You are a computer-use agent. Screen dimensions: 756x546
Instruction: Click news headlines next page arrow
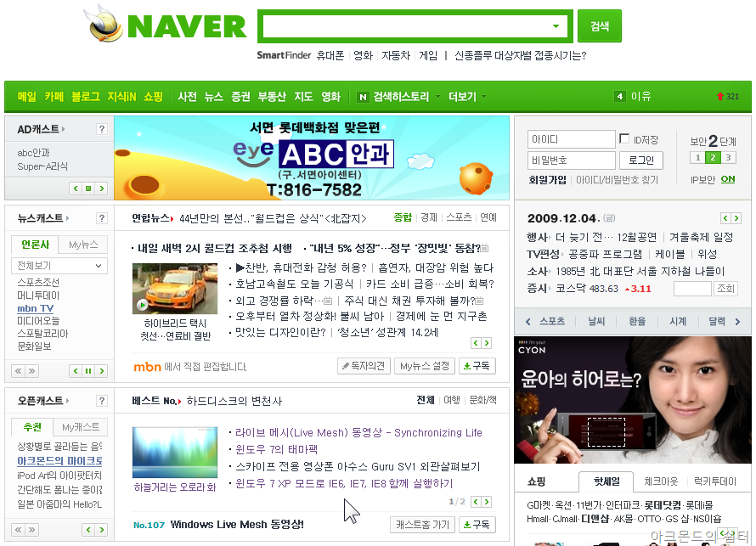(x=487, y=343)
